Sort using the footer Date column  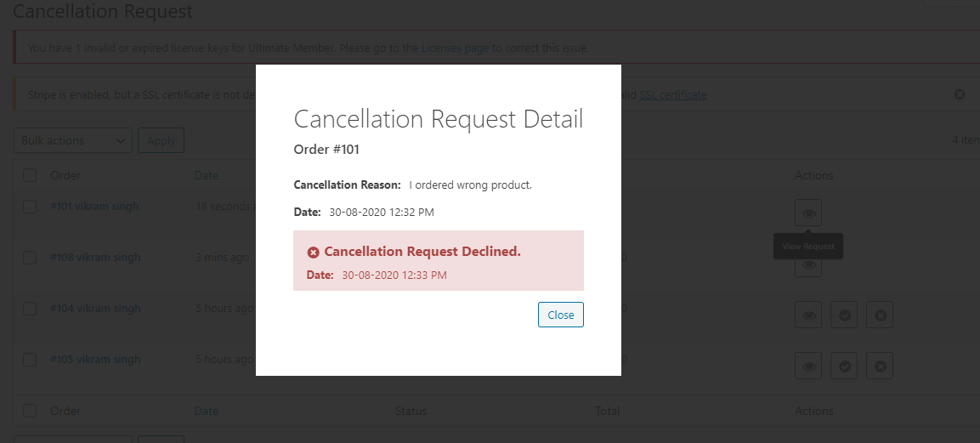(x=207, y=411)
